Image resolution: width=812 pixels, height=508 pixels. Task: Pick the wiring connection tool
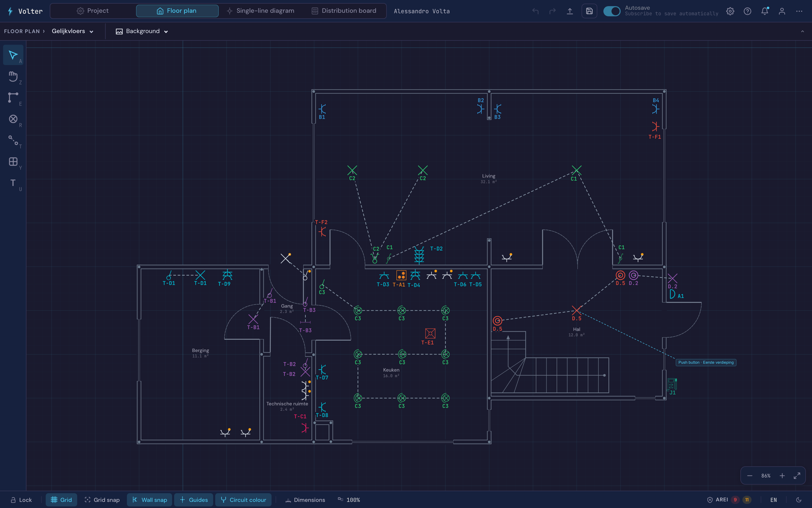[13, 140]
